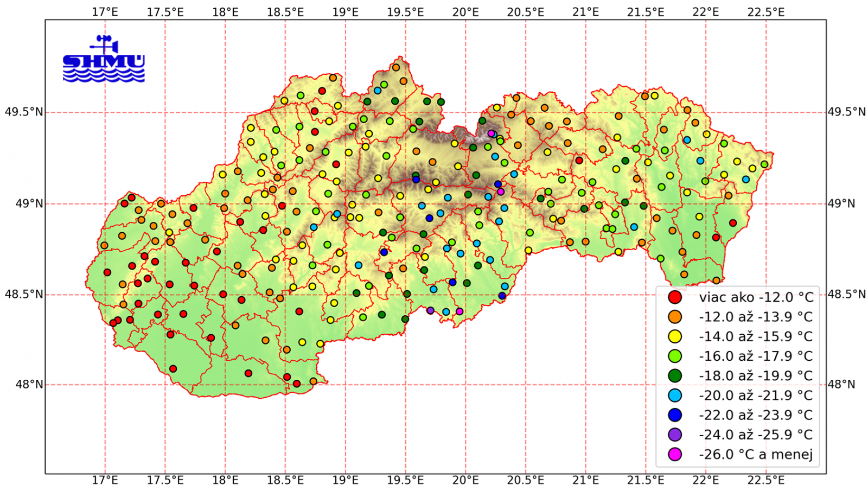The height and width of the screenshot is (491, 868).
Task: Click the purple station marker on the map
Action: [430, 311]
